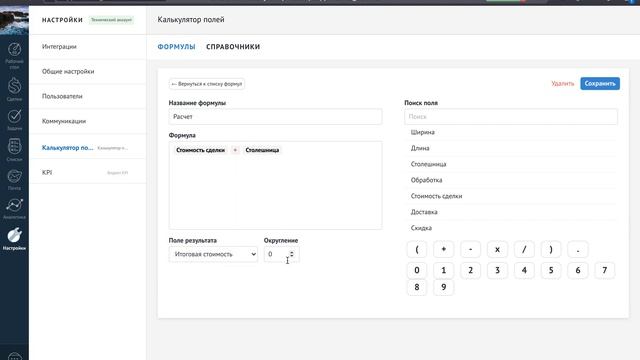Add Стоимость сделки field from the list
Viewport: 640px width, 360px height.
pyautogui.click(x=511, y=196)
